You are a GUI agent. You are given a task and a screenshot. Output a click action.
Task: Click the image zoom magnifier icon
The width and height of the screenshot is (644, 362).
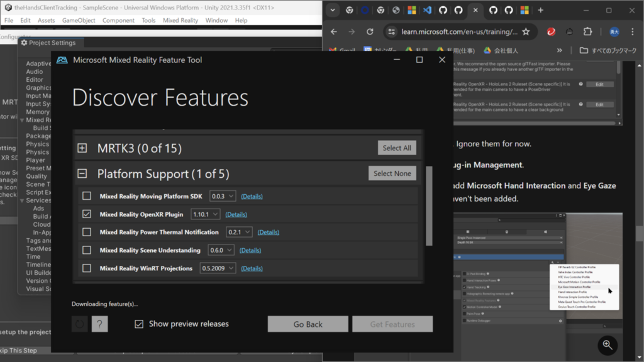608,345
